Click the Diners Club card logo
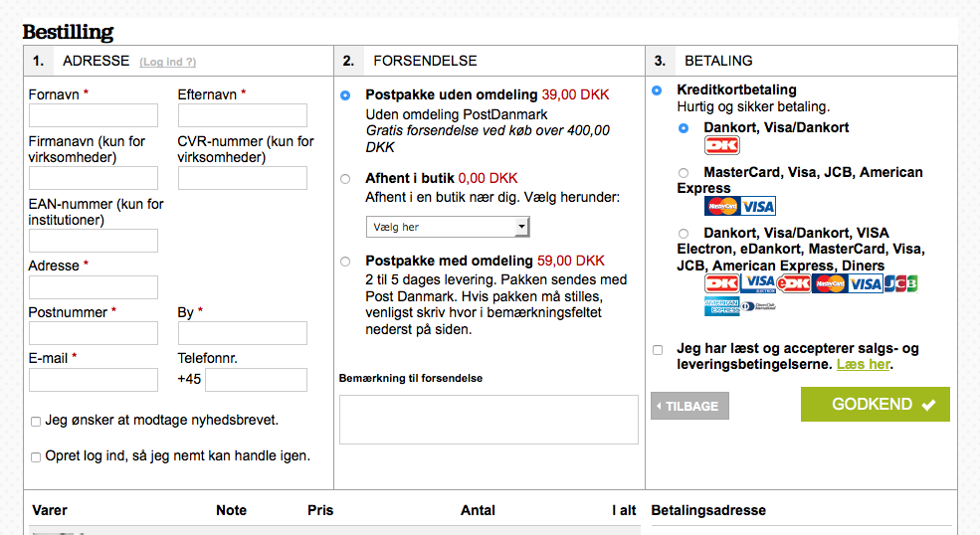Viewport: 980px width, 535px height. [x=758, y=306]
